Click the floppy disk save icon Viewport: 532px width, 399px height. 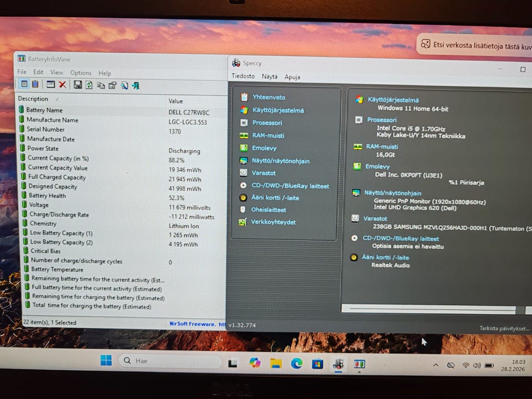tap(78, 85)
